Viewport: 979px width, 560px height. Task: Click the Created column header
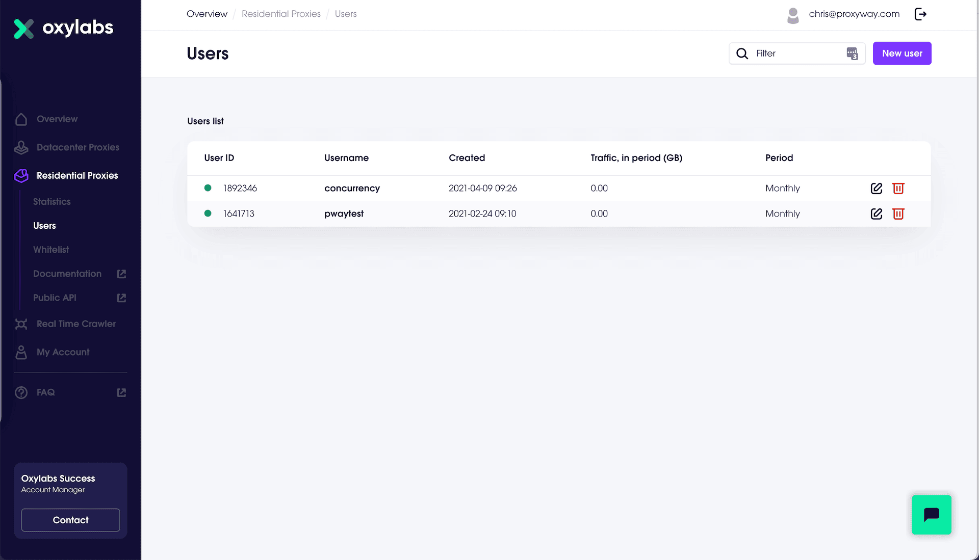point(467,158)
